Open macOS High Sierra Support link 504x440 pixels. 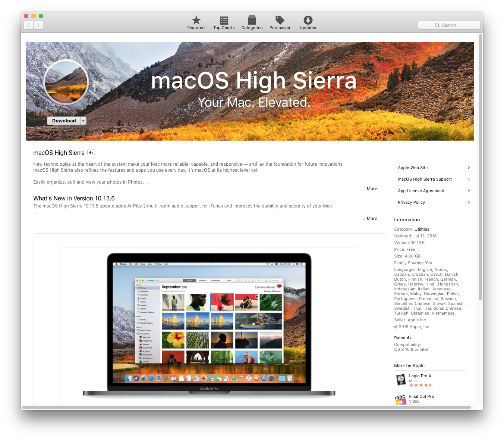click(425, 179)
